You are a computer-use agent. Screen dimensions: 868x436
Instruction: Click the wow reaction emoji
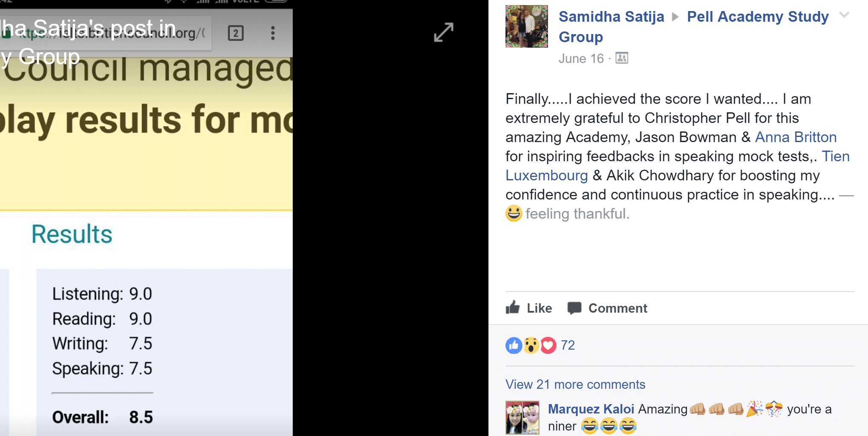(x=531, y=345)
